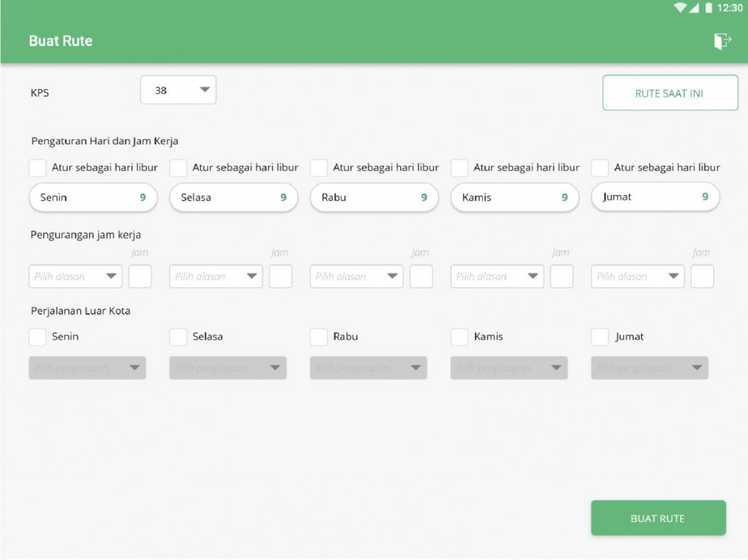Click the Jam input box under Rabu
748x560 pixels.
coord(421,277)
